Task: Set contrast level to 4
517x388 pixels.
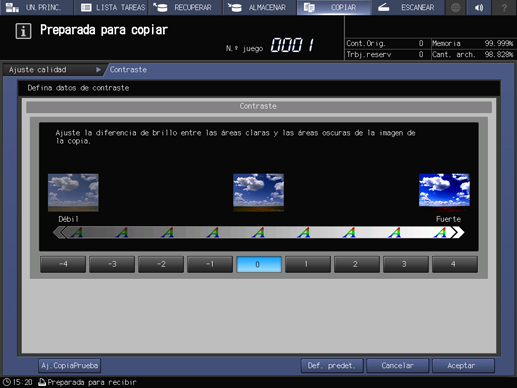Action: coord(455,264)
